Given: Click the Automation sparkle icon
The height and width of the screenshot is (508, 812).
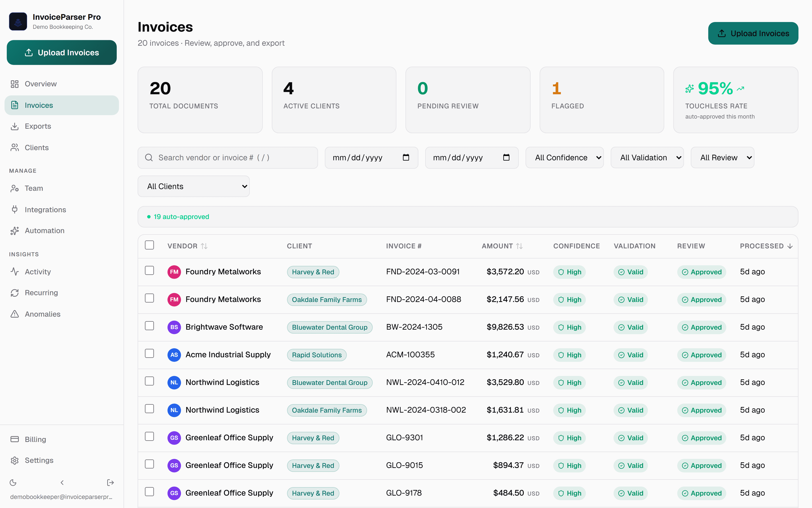Looking at the screenshot, I should tap(14, 231).
